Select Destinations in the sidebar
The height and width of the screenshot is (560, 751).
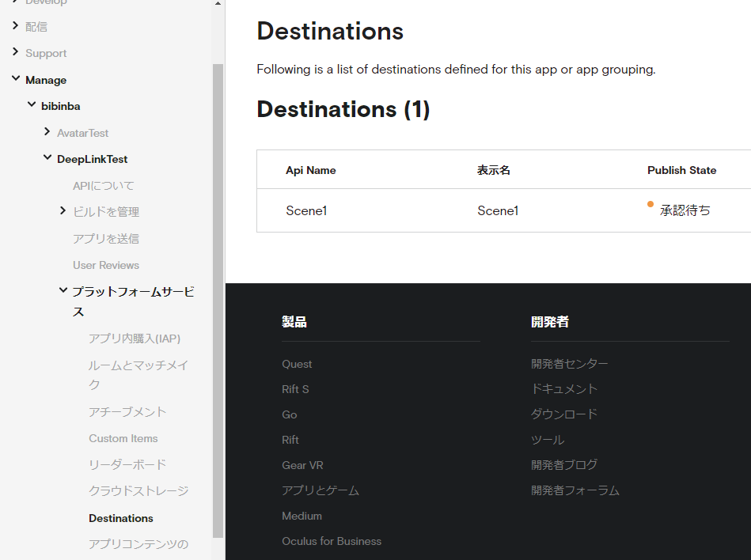[121, 518]
